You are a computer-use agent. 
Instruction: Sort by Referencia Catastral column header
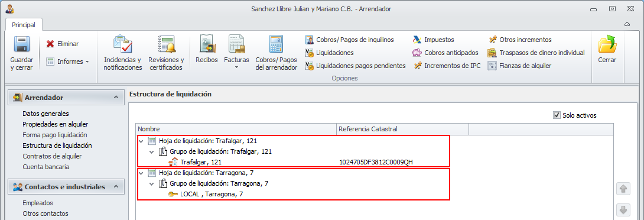coord(402,129)
